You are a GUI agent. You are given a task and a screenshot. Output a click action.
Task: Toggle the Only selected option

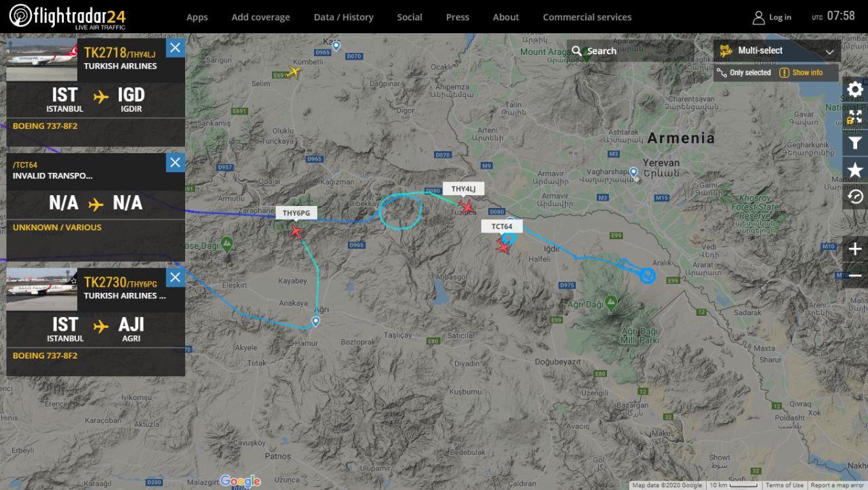[744, 73]
